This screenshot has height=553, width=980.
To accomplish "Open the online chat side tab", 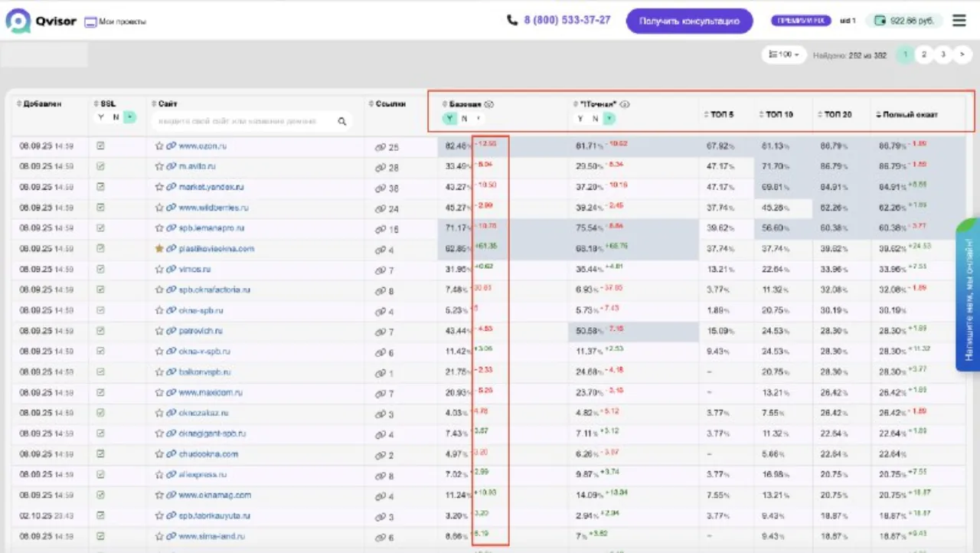I will pos(968,296).
